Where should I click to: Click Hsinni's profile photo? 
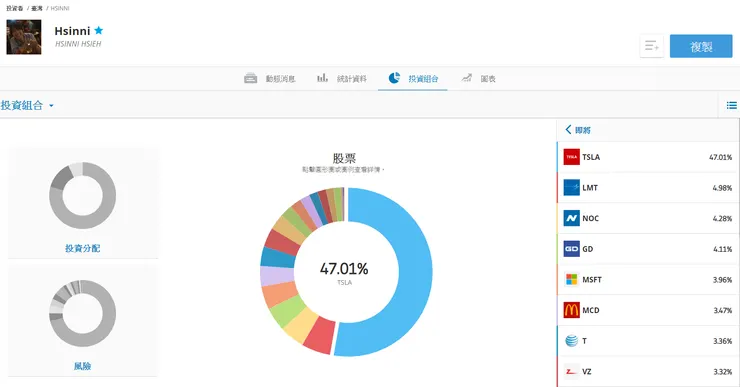24,37
